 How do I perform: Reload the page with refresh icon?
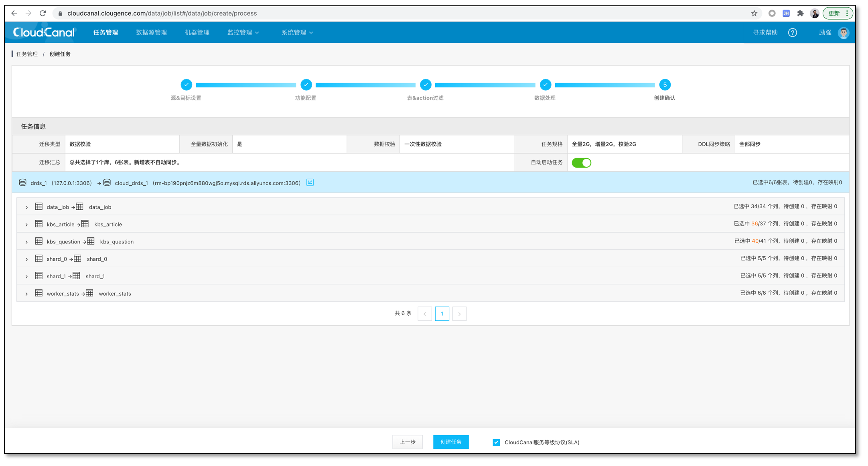click(x=43, y=13)
